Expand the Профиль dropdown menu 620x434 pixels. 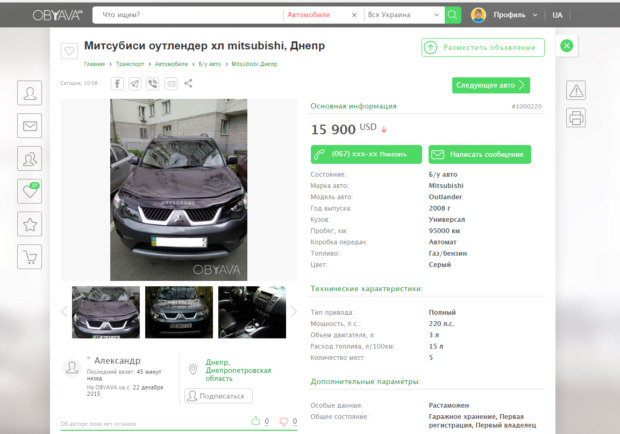click(515, 15)
